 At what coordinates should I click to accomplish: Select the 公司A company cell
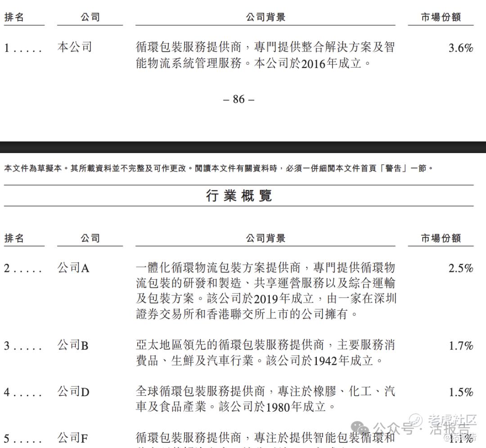pos(73,267)
